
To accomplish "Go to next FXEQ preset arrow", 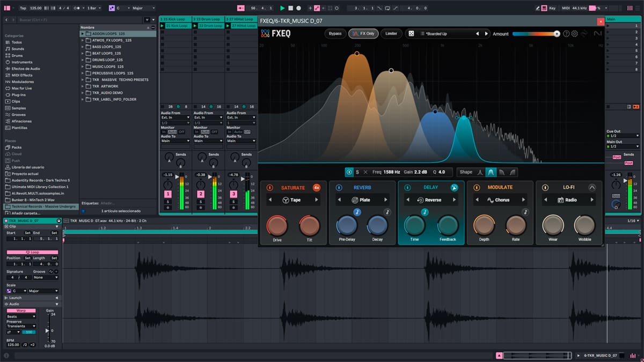I will point(487,34).
